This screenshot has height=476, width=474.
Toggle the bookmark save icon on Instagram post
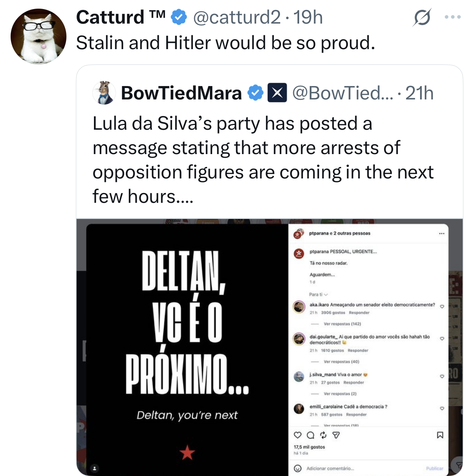pyautogui.click(x=440, y=435)
